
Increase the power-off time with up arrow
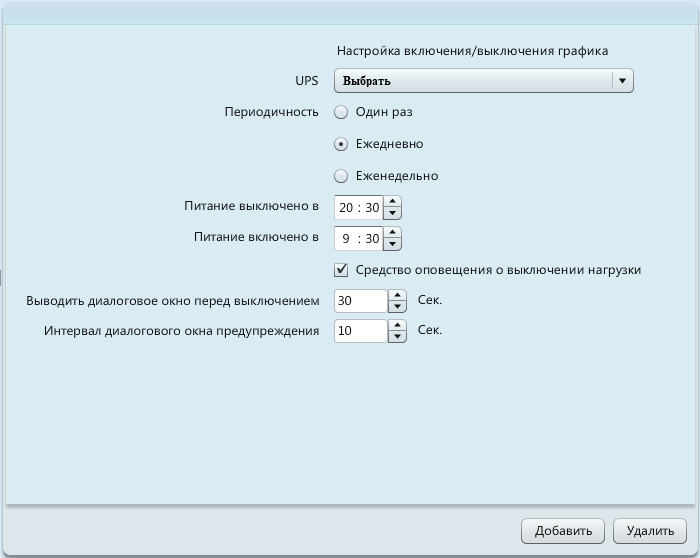click(x=393, y=202)
